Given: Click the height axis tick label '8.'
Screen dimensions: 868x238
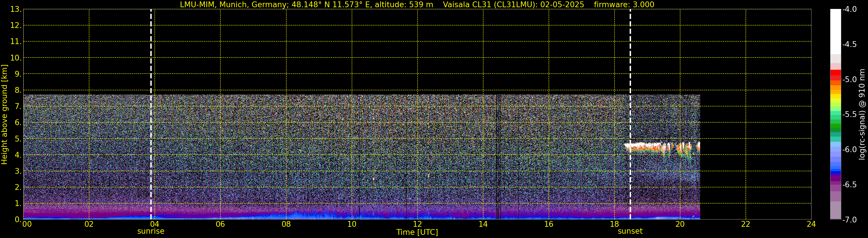Looking at the screenshot, I should pyautogui.click(x=18, y=90).
